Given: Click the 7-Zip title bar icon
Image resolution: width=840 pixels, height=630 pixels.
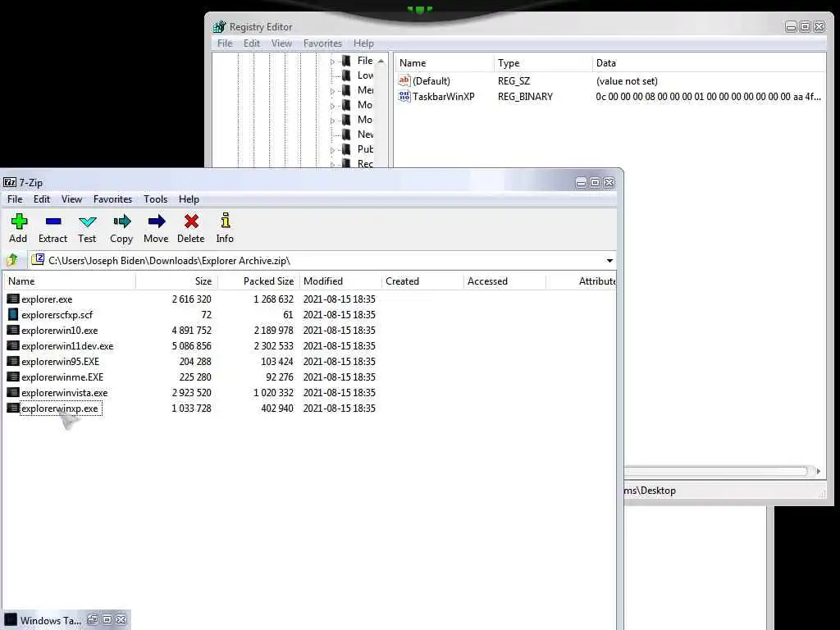Looking at the screenshot, I should click(x=10, y=183).
